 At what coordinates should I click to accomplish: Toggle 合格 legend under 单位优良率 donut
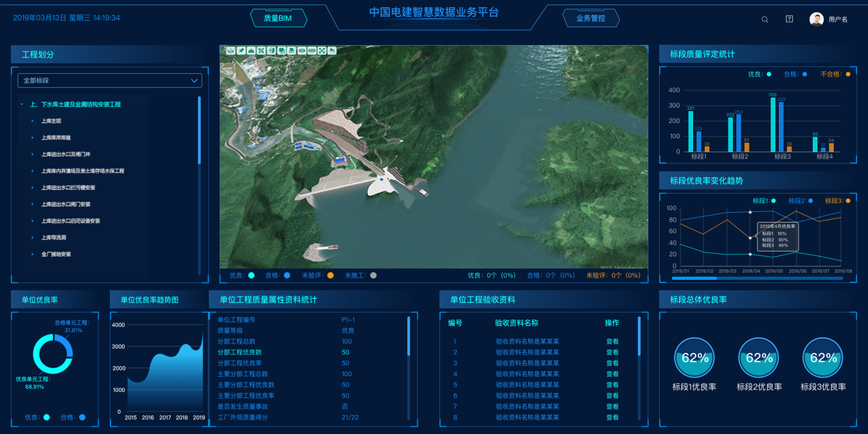[x=73, y=417]
